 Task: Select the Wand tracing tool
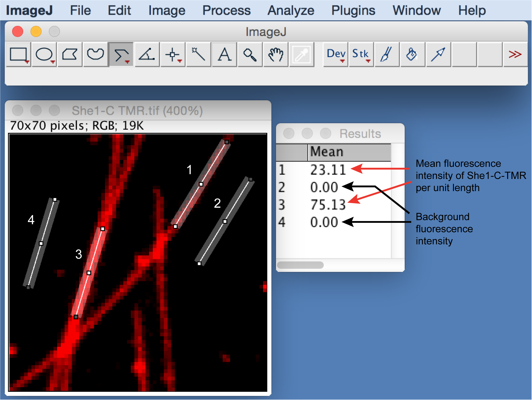198,54
